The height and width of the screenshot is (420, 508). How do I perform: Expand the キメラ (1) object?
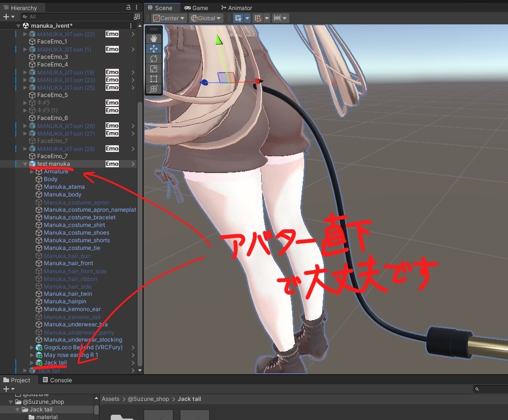pyautogui.click(x=25, y=110)
